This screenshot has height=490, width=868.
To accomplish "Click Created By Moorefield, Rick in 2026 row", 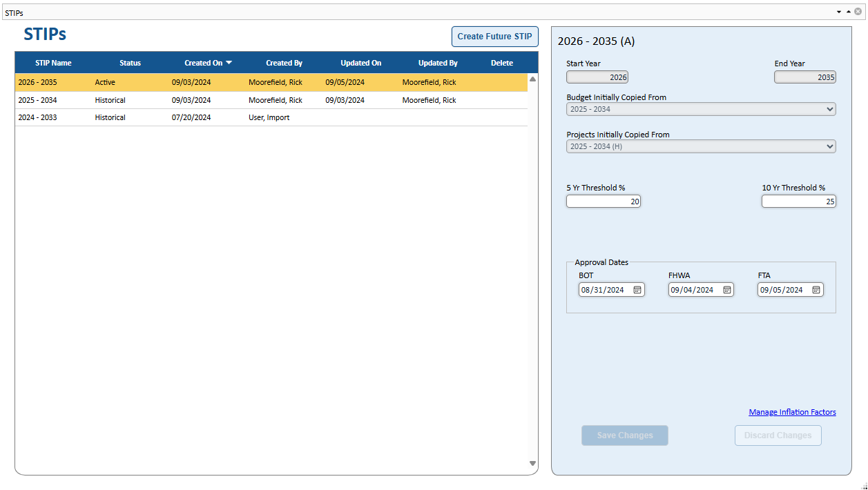I will 276,82.
